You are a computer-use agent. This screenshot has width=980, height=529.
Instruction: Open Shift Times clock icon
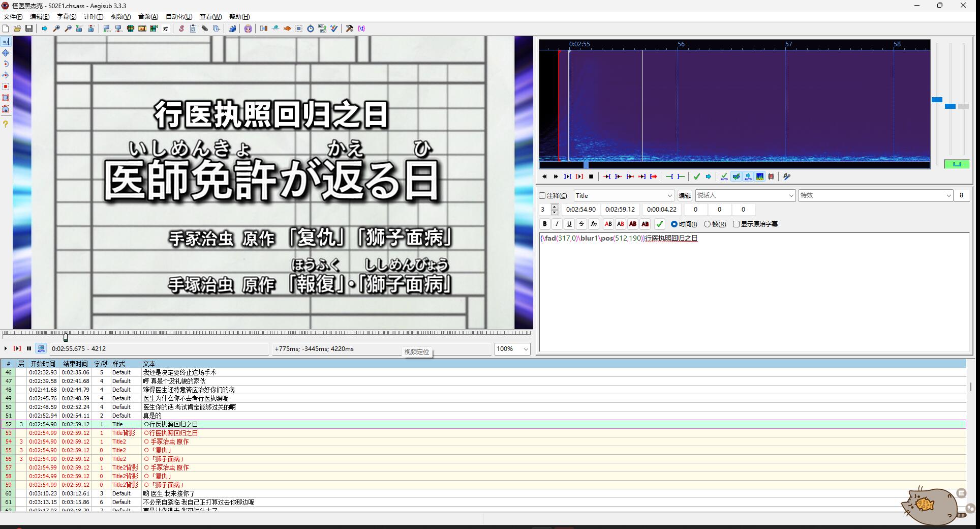311,28
